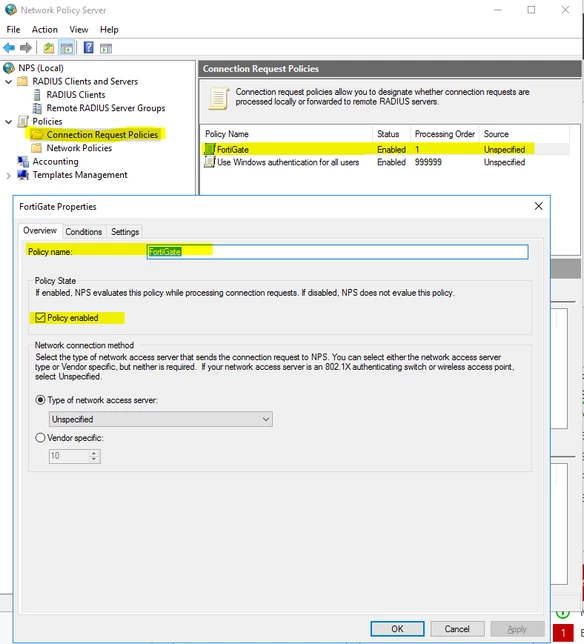Click the OK button
584x644 pixels.
click(397, 629)
